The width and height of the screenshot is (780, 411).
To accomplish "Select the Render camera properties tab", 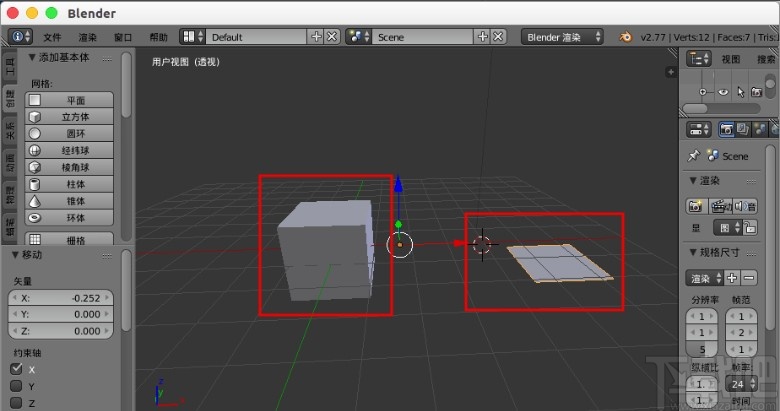I will (726, 130).
